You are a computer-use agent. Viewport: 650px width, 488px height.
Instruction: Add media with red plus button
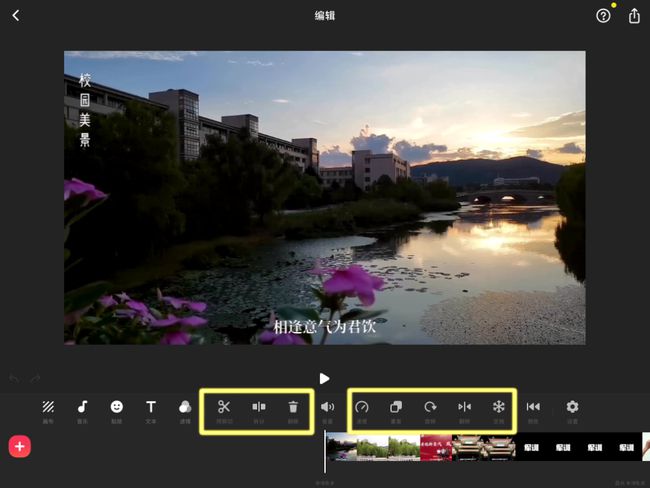19,447
